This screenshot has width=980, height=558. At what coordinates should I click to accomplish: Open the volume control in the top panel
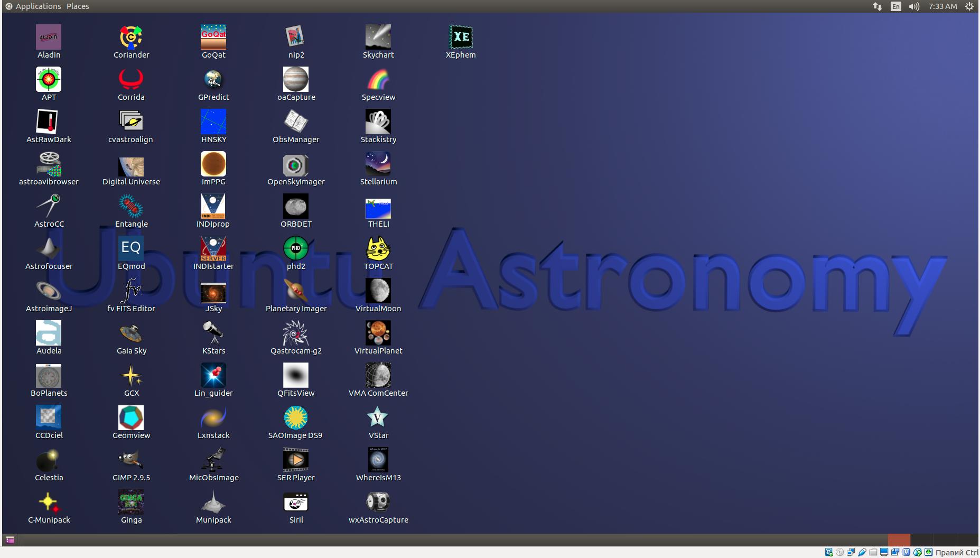[914, 6]
